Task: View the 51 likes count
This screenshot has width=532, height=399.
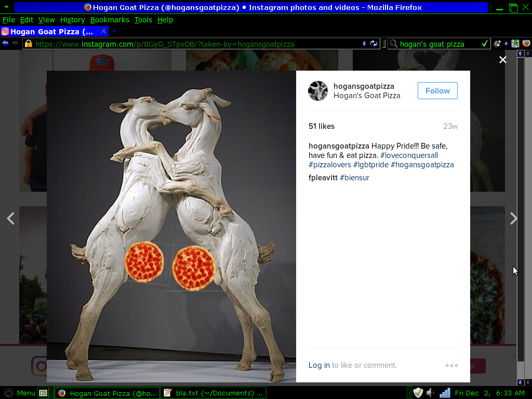Action: (x=321, y=126)
